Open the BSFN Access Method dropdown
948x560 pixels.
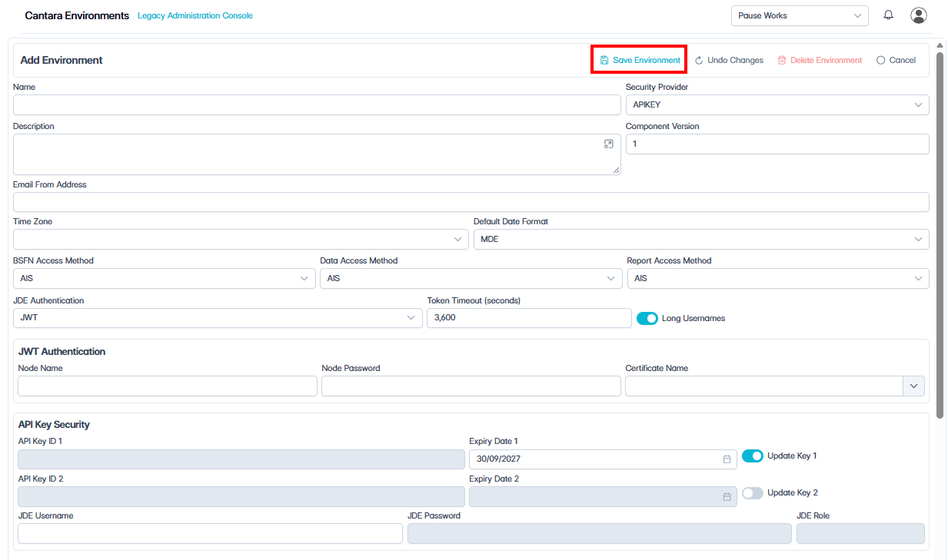point(164,279)
